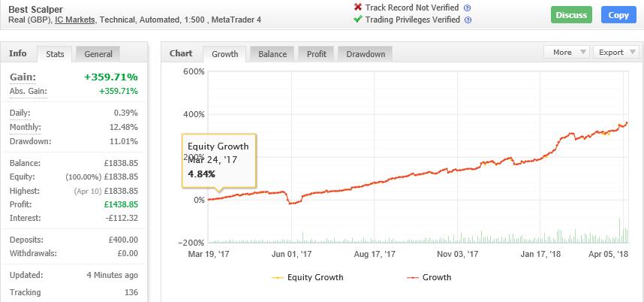Open the Drawdown chart tab

pos(365,54)
